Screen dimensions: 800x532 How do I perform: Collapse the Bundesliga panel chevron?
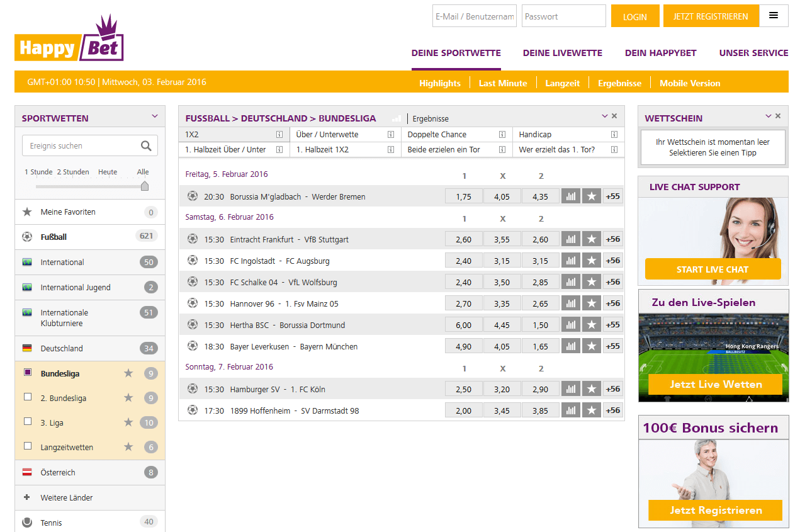click(x=605, y=116)
